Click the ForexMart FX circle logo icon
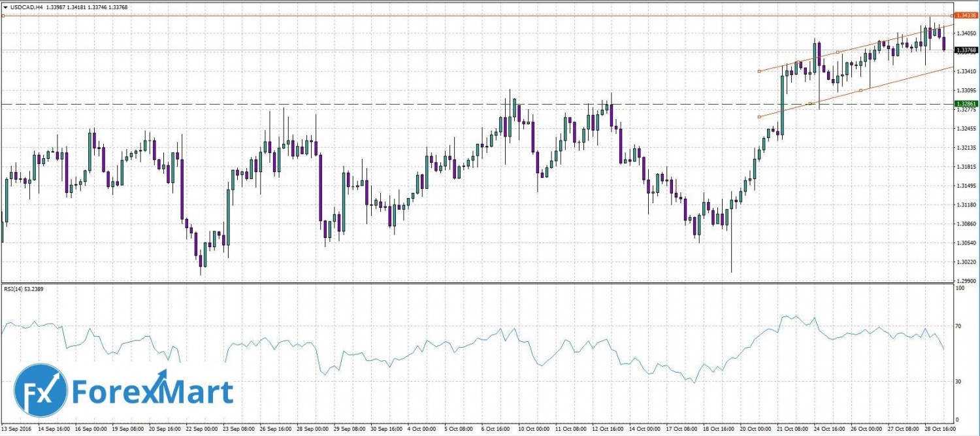Image resolution: width=980 pixels, height=436 pixels. point(41,390)
